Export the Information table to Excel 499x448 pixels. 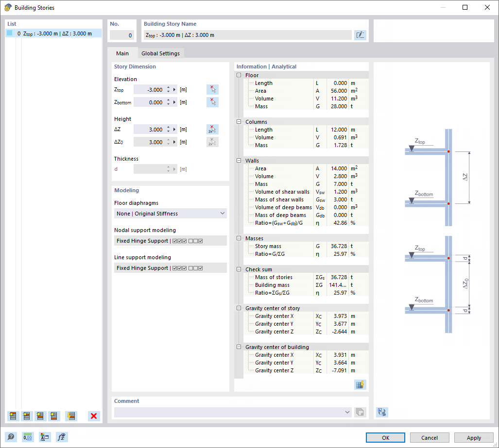pyautogui.click(x=360, y=384)
